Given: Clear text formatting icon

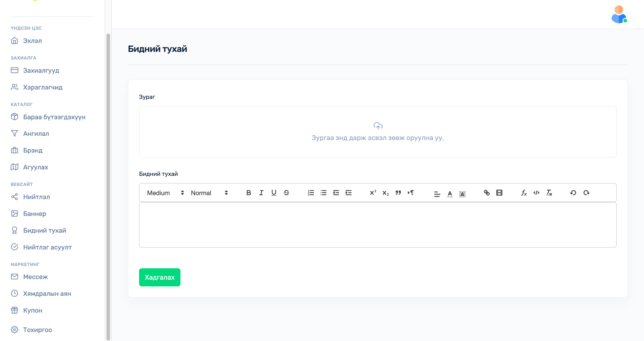Looking at the screenshot, I should tap(549, 193).
